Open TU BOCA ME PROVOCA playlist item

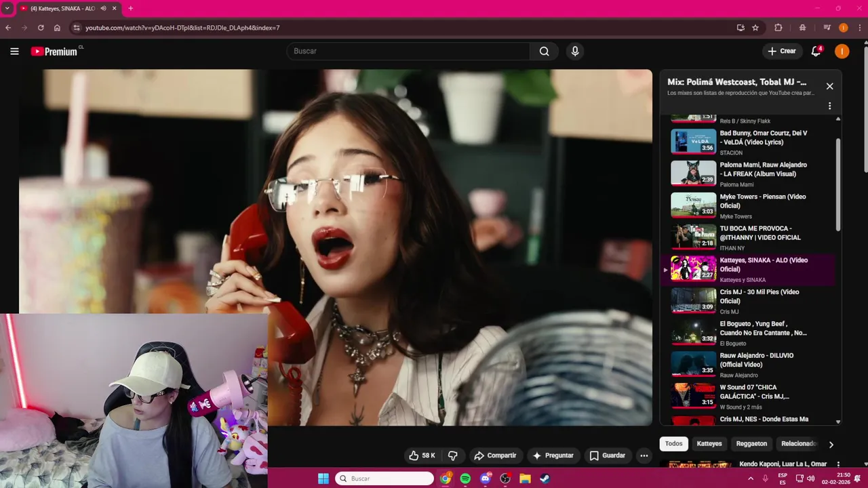748,237
